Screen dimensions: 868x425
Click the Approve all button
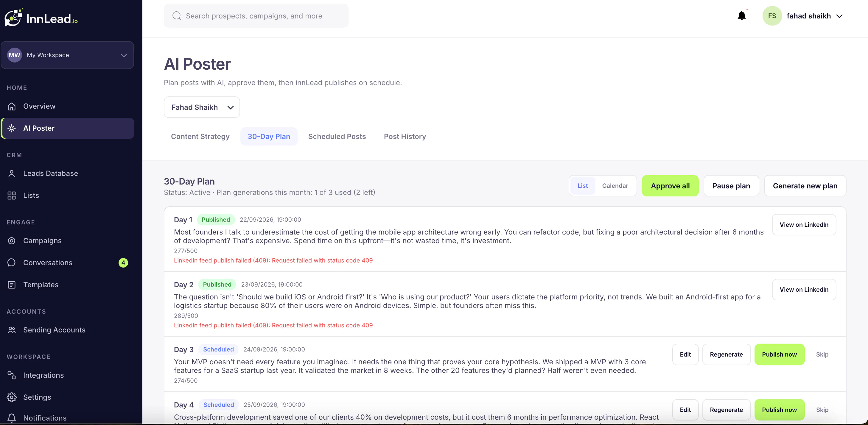point(670,186)
